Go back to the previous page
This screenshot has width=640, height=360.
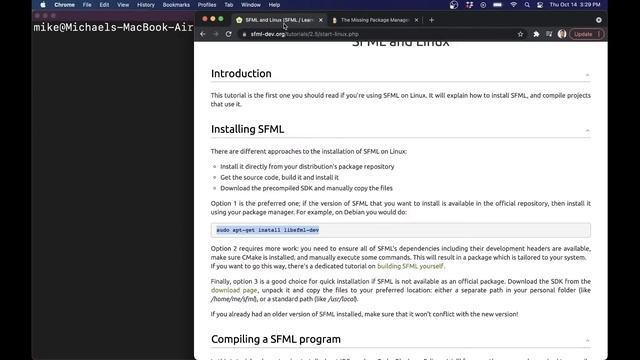(x=203, y=34)
